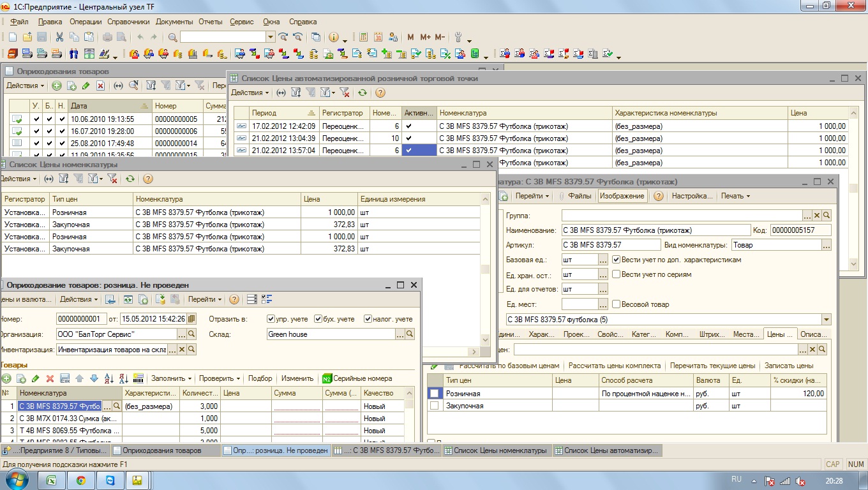Expand the 'Заполнить' dropdown in goods toolbar
Viewport: 868px width, 490px height.
pos(171,378)
